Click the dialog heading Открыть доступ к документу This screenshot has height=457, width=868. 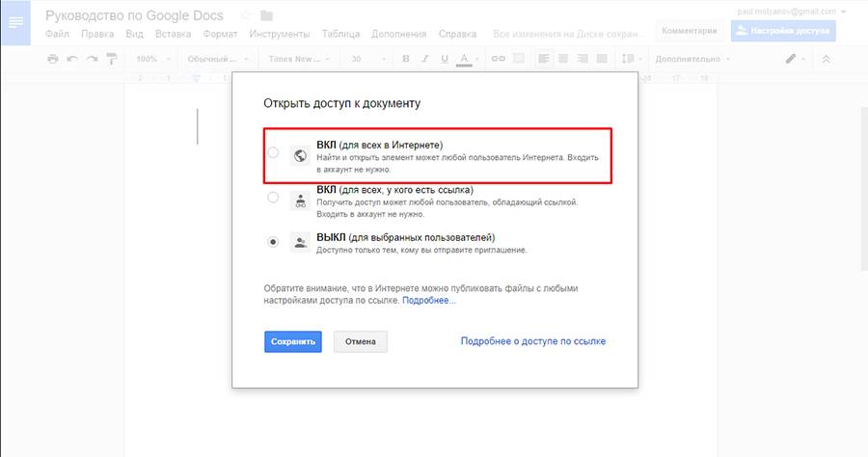point(342,103)
